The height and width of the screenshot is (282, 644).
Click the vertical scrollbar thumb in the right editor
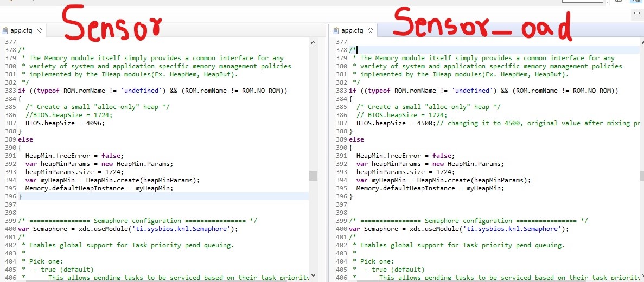[x=641, y=176]
